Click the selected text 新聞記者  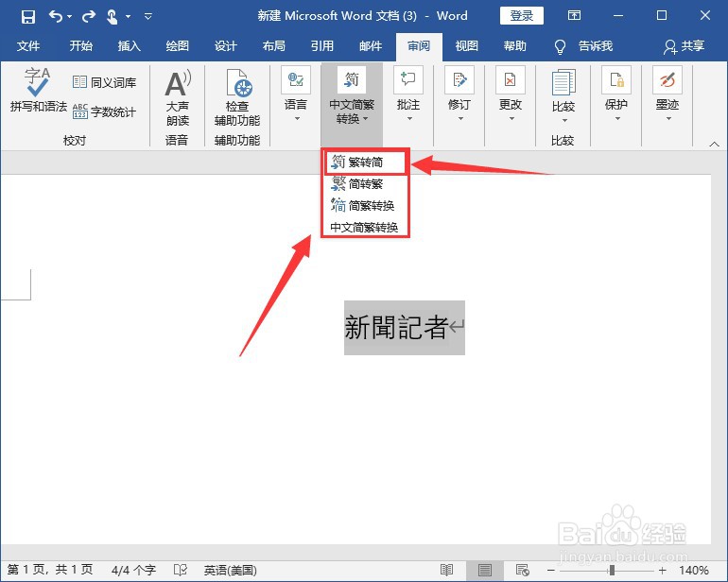pyautogui.click(x=396, y=327)
